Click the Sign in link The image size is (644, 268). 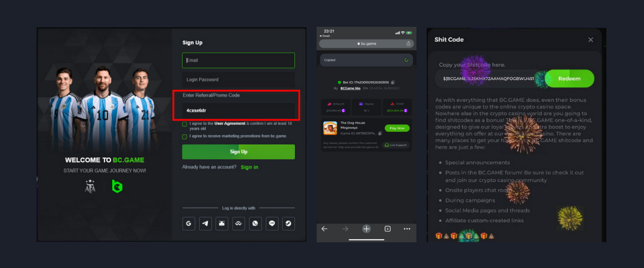249,167
